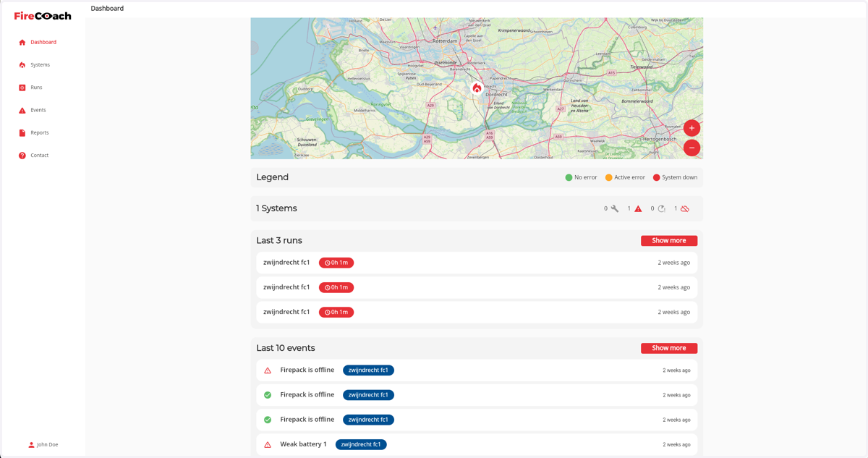Click the Contact question mark icon
The width and height of the screenshot is (868, 458).
pos(22,156)
